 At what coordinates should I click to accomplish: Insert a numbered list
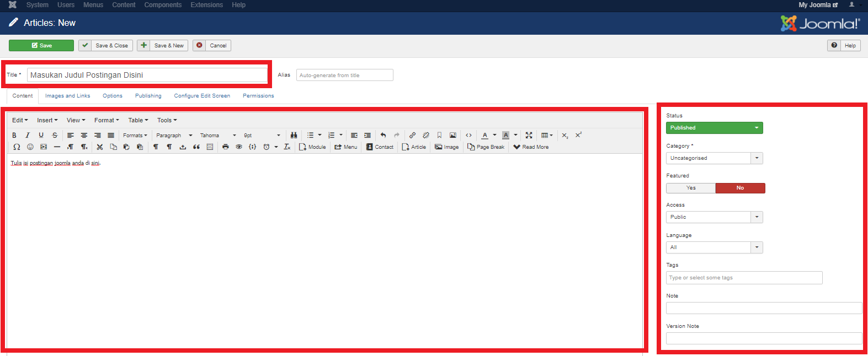(331, 135)
